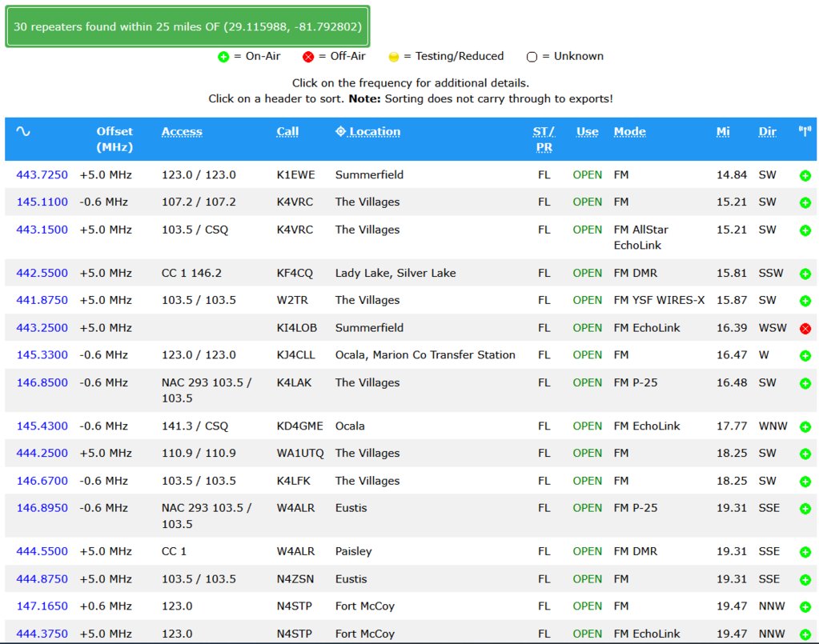Click on-air status icon for 444.3750 row
Image resolution: width=819 pixels, height=644 pixels.
click(x=805, y=634)
